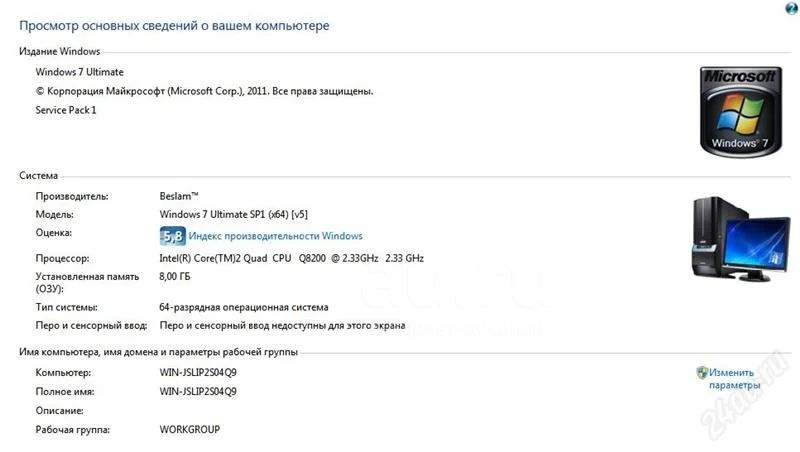Image resolution: width=800 pixels, height=452 pixels.
Task: Click the Microsoft Windows 7 logo badge
Action: point(741,111)
